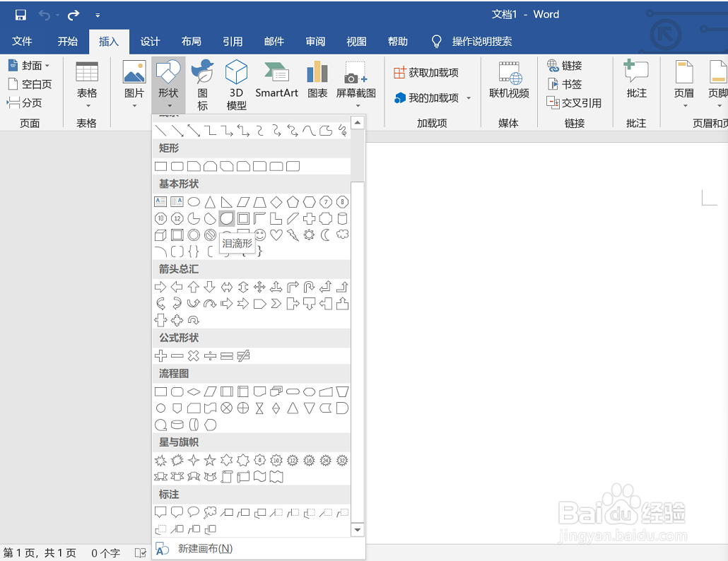Open the 图片 picture dropdown

[x=134, y=85]
